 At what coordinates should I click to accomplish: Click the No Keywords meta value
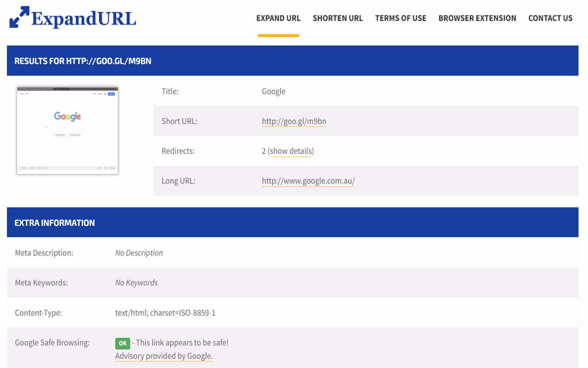[x=136, y=283]
